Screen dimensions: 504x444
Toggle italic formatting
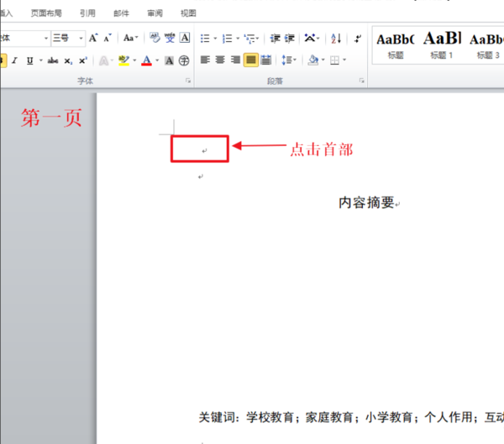click(14, 60)
